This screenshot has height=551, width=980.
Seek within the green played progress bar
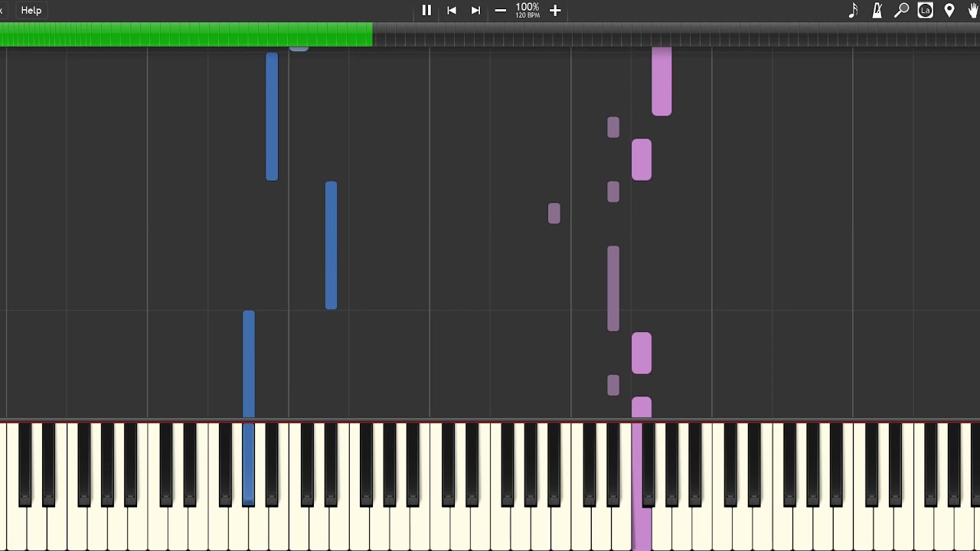(186, 34)
